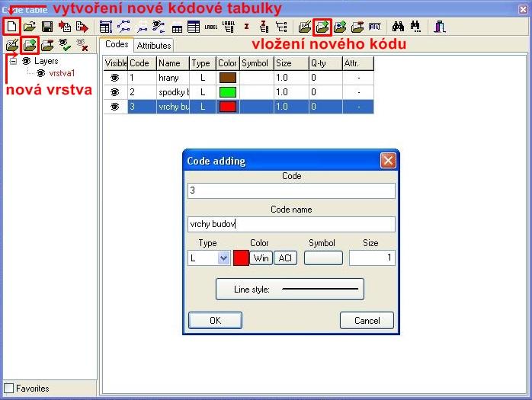This screenshot has width=532, height=400.
Task: Open the Type dropdown in Code adding
Action: (x=223, y=258)
